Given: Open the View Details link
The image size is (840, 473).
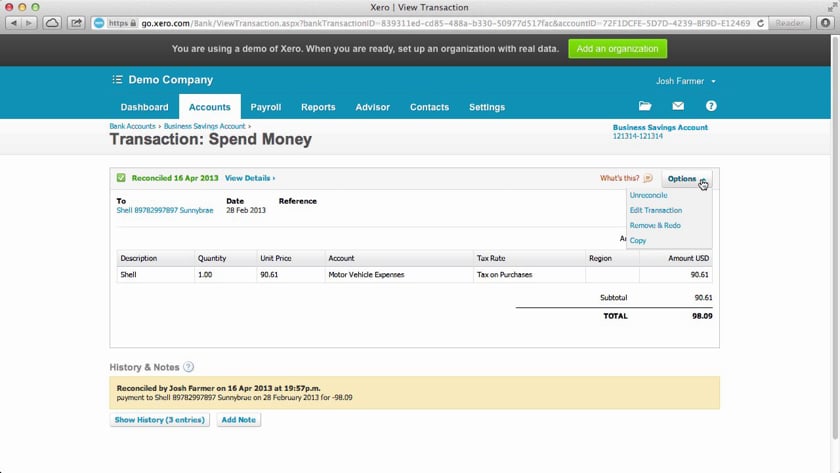Looking at the screenshot, I should pyautogui.click(x=250, y=178).
